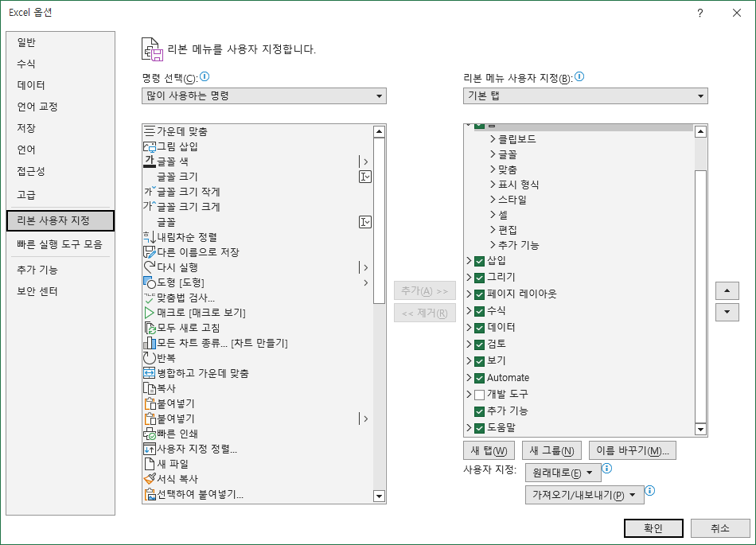Click the help question mark button
Image resolution: width=756 pixels, height=545 pixels.
[700, 13]
